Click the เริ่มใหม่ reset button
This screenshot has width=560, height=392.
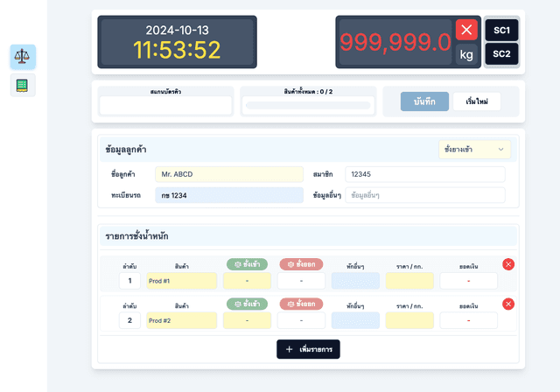[477, 101]
